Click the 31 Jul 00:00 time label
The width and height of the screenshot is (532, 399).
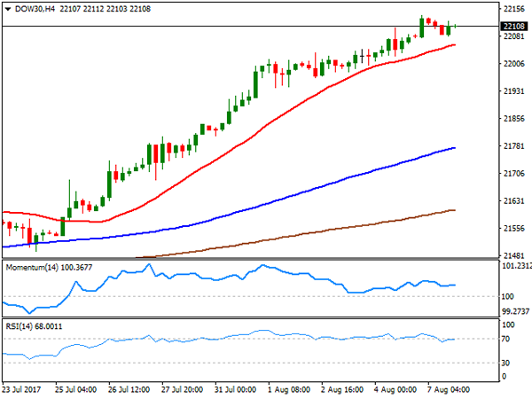pyautogui.click(x=235, y=389)
